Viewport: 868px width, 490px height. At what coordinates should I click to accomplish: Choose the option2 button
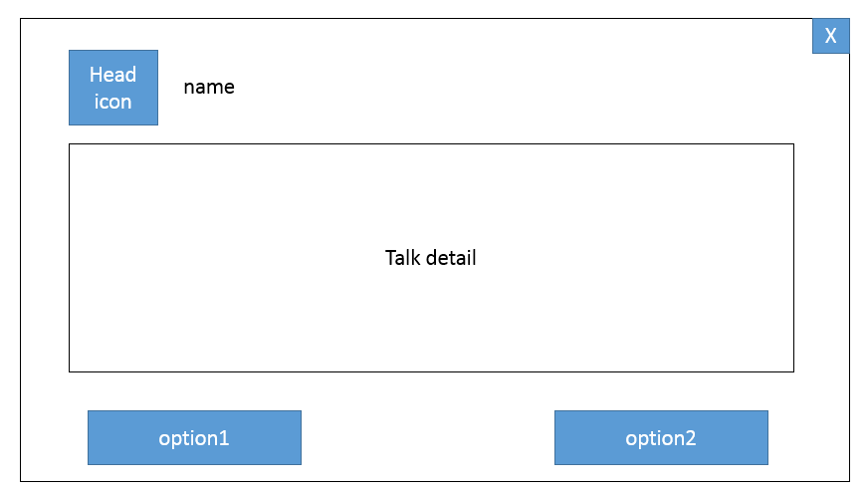[661, 437]
